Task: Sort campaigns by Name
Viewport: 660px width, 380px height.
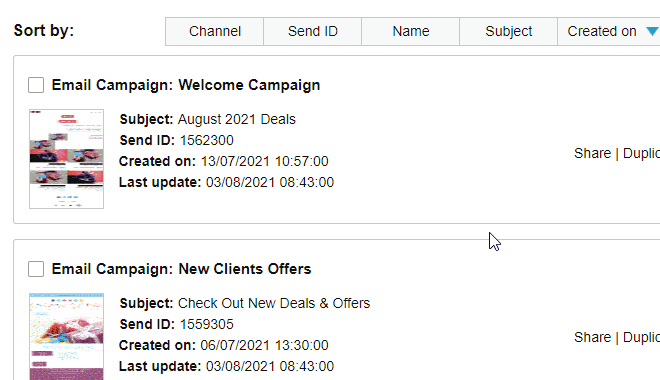Action: (x=411, y=32)
